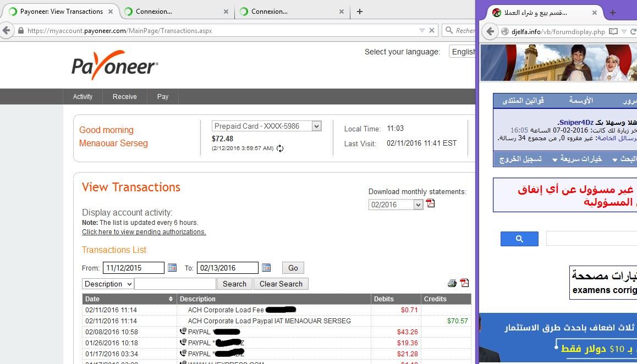This screenshot has height=364, width=637.
Task: Go back in the djelfa.info browser window
Action: tap(490, 31)
